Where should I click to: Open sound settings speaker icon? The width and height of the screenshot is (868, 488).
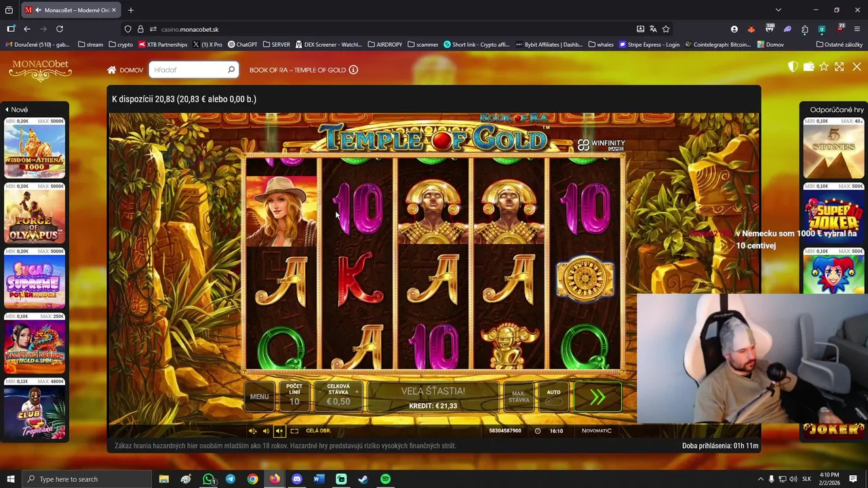pyautogui.click(x=252, y=431)
